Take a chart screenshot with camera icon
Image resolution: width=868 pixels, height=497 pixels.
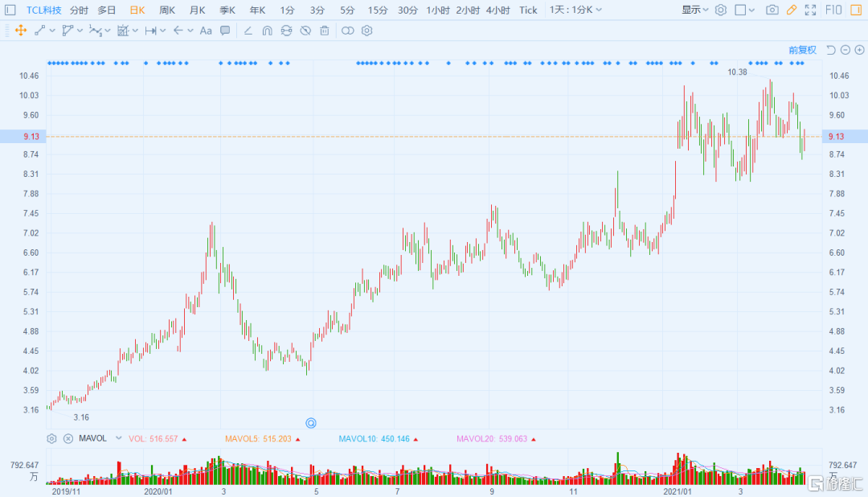[772, 10]
